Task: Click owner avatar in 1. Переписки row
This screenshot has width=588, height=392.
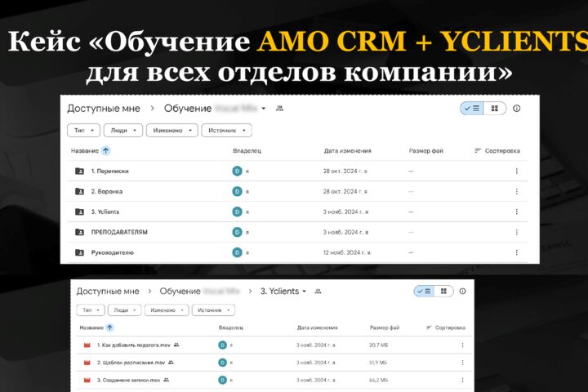Action: pyautogui.click(x=237, y=171)
